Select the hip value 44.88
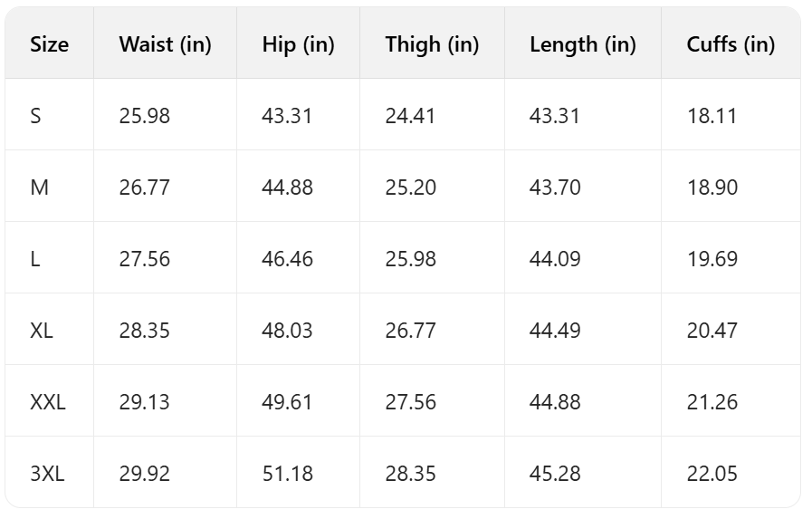Screen dimensions: 812x519 tap(287, 187)
